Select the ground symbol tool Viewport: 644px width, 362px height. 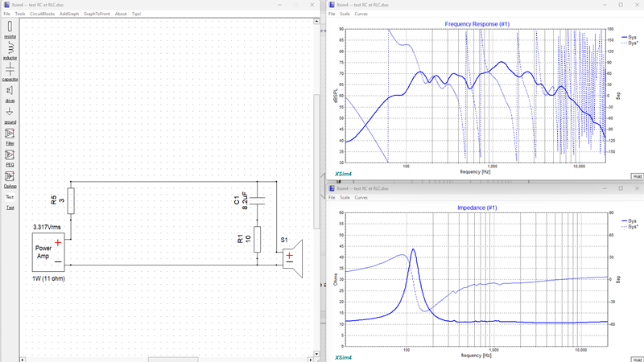[10, 115]
